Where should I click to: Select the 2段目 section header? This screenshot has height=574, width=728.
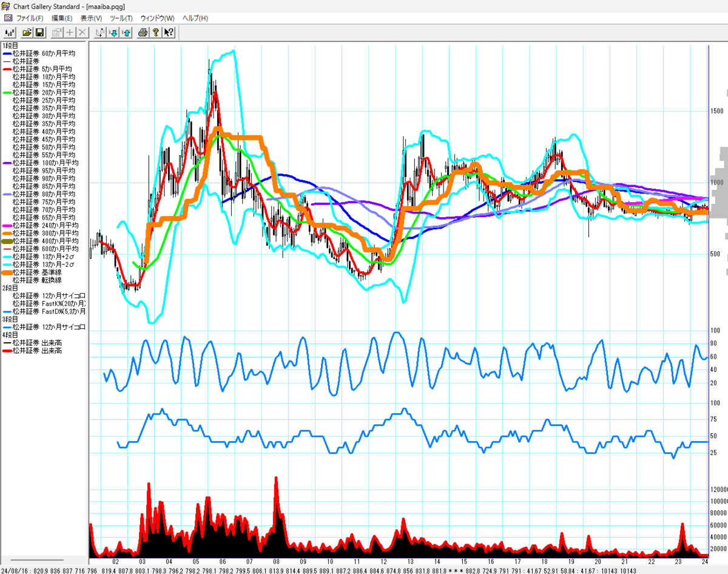[11, 288]
